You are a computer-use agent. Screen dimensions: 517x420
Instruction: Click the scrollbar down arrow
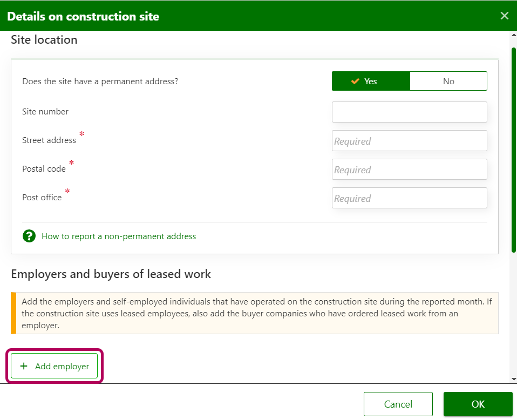(x=513, y=379)
